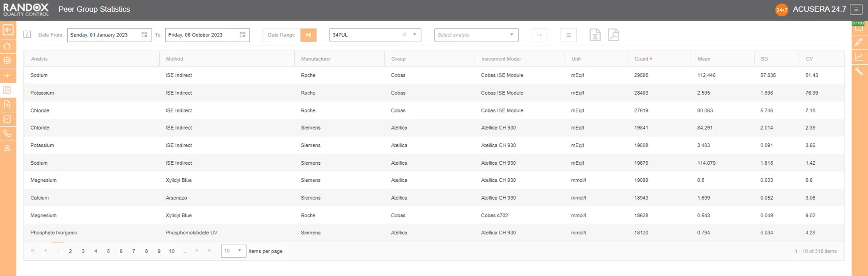
Task: Open the Select analyte dropdown
Action: pos(476,35)
